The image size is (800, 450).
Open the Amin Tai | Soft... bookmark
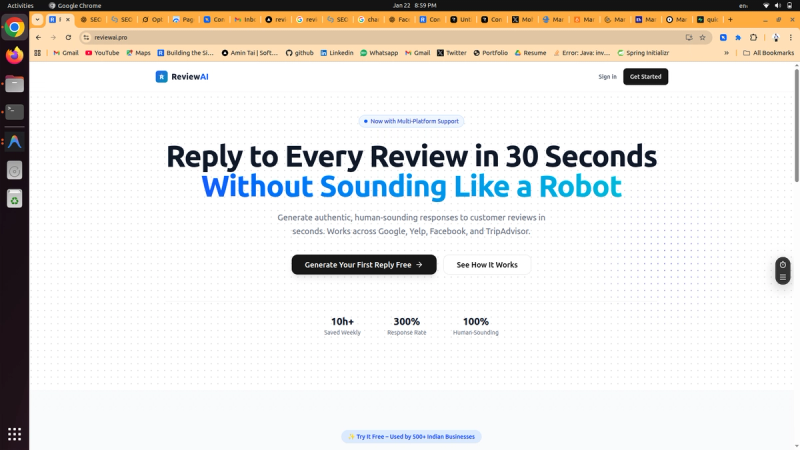tap(249, 53)
